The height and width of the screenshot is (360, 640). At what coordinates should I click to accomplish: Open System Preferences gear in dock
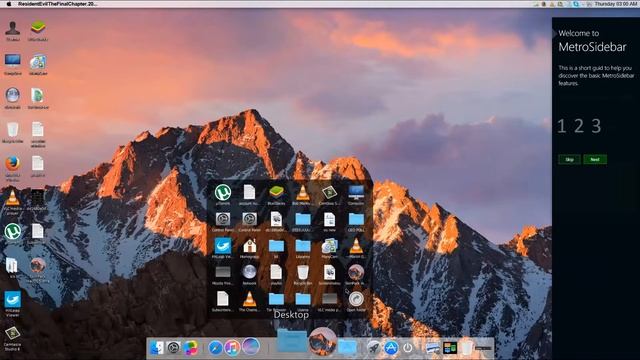click(x=173, y=348)
